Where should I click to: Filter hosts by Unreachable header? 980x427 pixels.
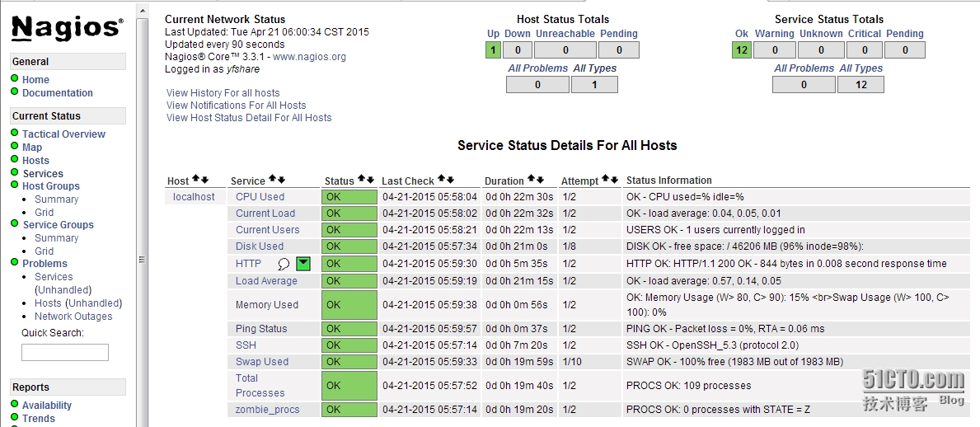pos(565,34)
